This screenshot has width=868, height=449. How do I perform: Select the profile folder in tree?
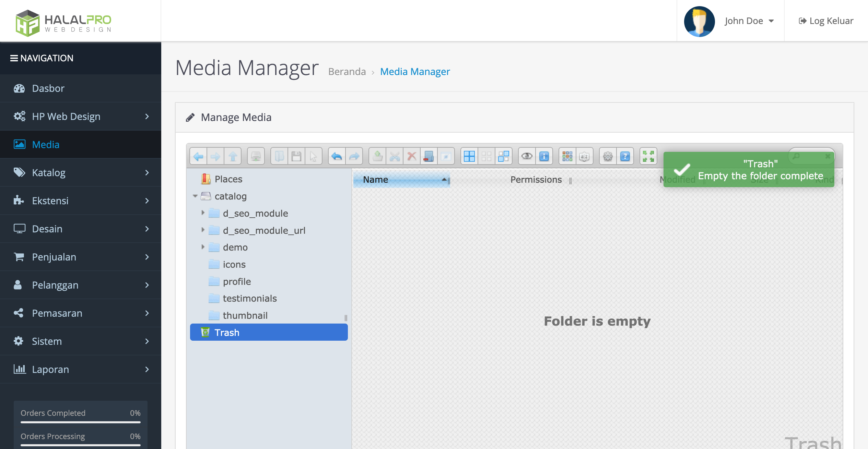(x=269, y=281)
